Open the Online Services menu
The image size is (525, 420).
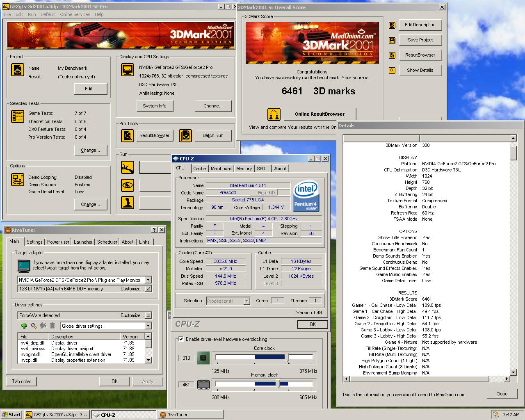click(x=75, y=14)
